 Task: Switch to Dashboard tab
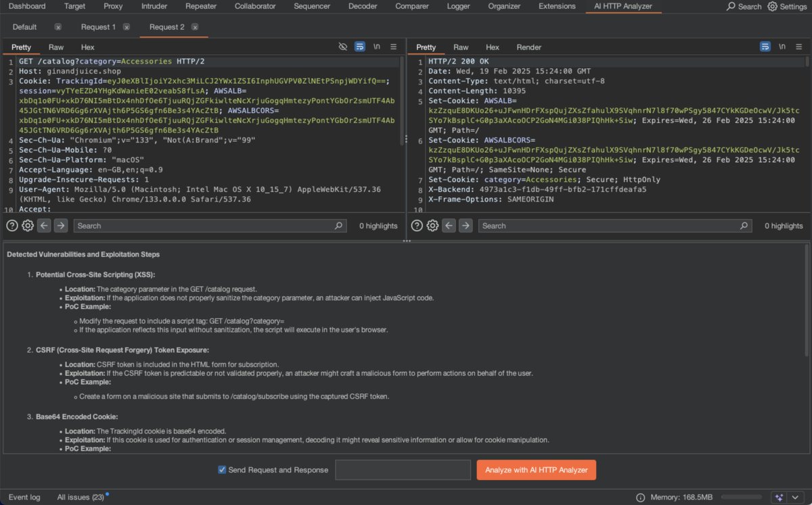(27, 6)
